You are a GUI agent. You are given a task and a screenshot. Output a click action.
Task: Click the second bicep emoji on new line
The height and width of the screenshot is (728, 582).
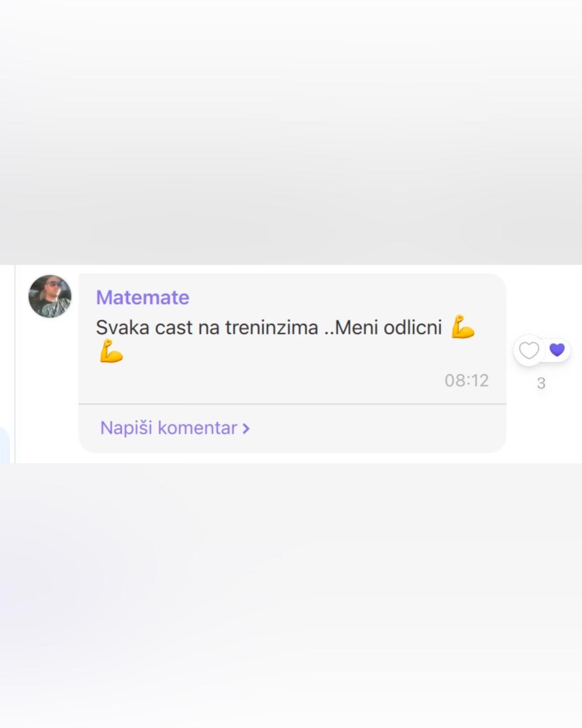(111, 351)
